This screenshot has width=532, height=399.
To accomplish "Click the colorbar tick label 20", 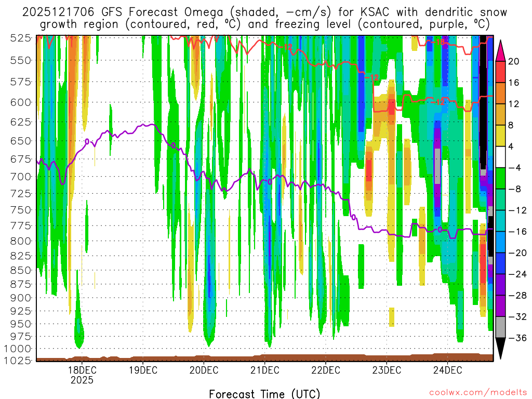I will tap(514, 61).
